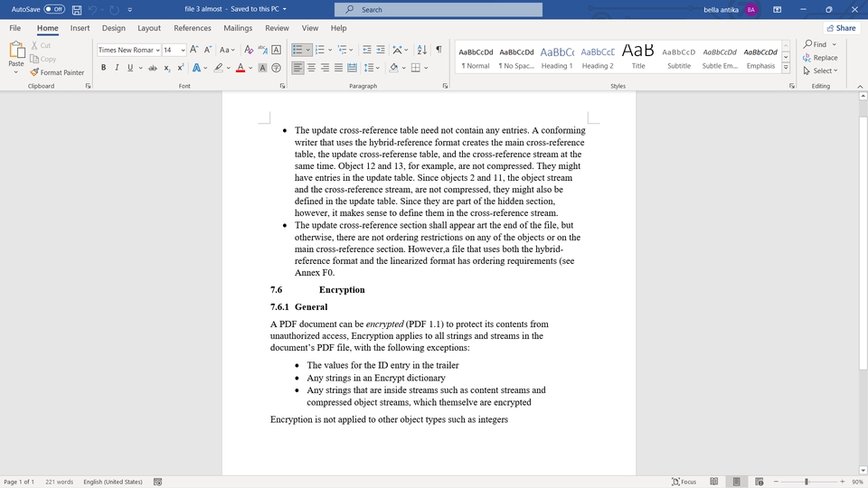Screen dimensions: 868x488
Task: Open the Select dropdown
Action: coord(820,70)
